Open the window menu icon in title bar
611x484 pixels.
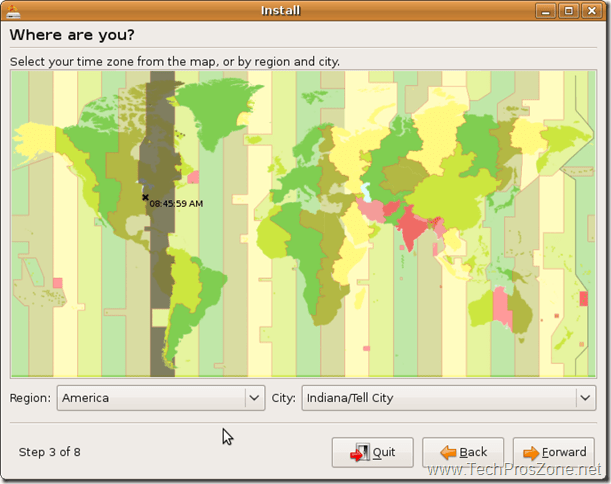[12, 11]
